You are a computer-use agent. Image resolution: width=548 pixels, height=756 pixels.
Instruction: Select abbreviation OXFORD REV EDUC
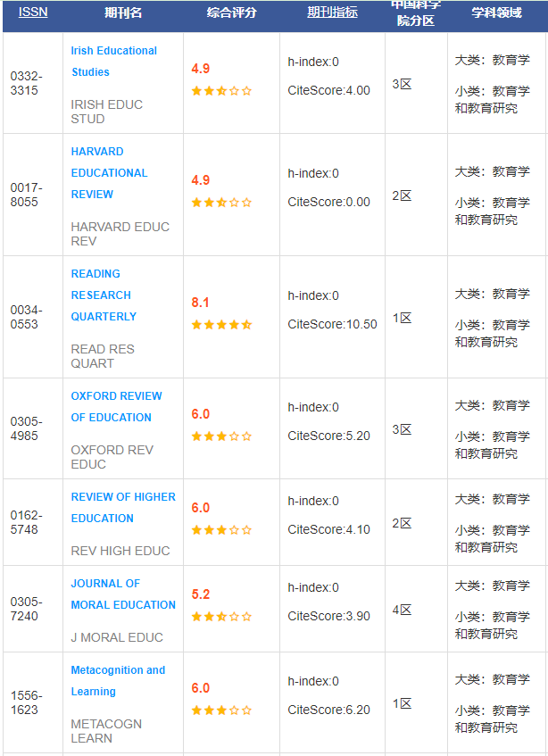click(112, 457)
